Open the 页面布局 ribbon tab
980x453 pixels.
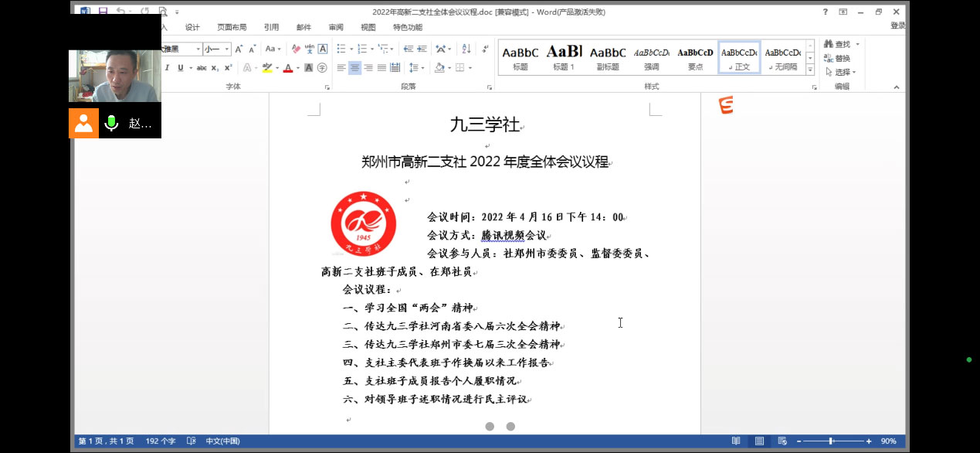(x=232, y=27)
